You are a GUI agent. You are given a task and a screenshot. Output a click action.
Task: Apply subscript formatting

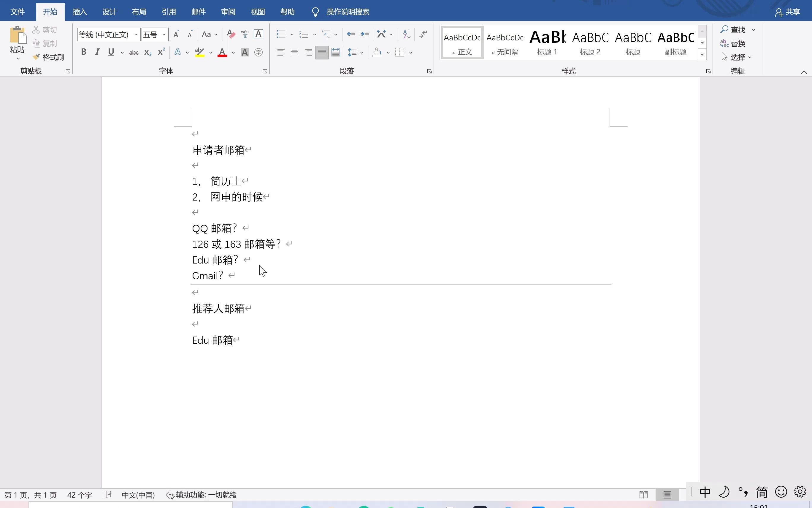point(148,52)
